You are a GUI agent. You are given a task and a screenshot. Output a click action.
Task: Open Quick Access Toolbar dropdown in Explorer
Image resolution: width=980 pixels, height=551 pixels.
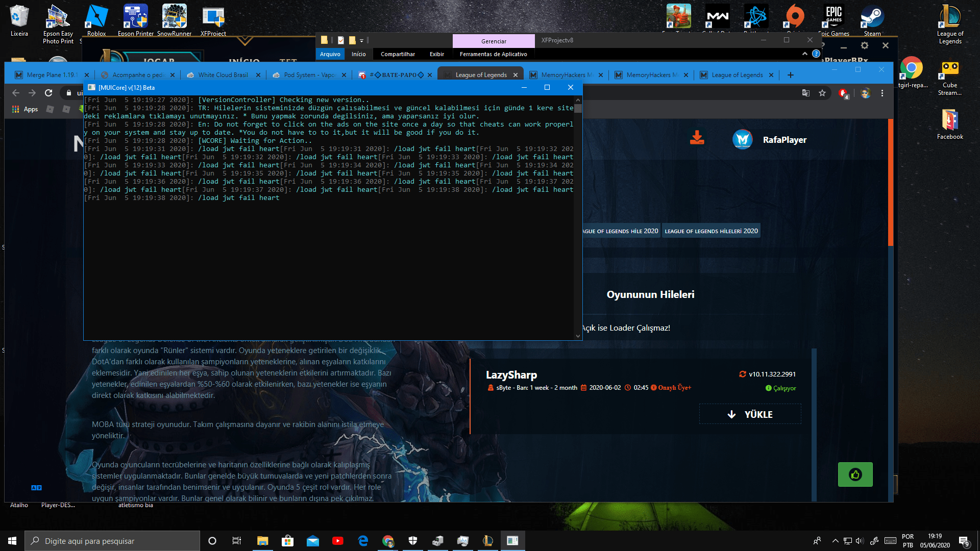362,40
